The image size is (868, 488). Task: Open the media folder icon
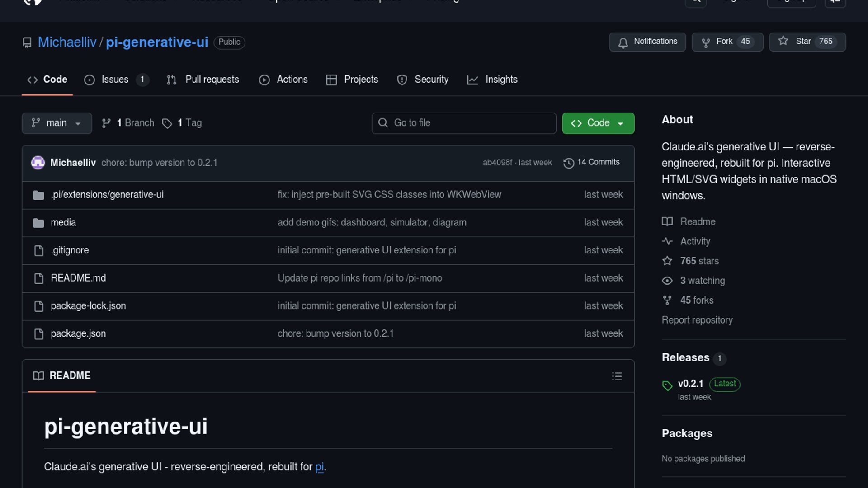pos(39,223)
